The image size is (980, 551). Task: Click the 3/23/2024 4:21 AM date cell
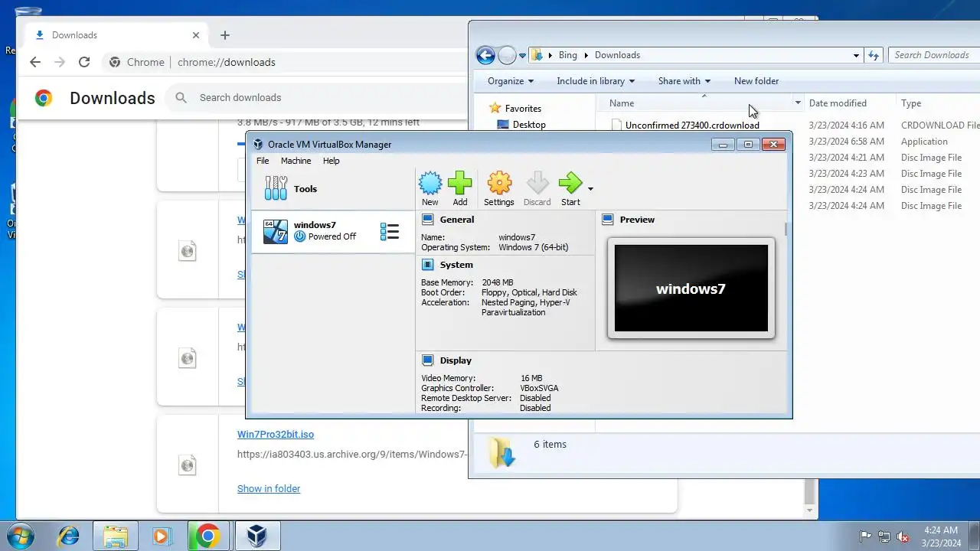click(846, 158)
